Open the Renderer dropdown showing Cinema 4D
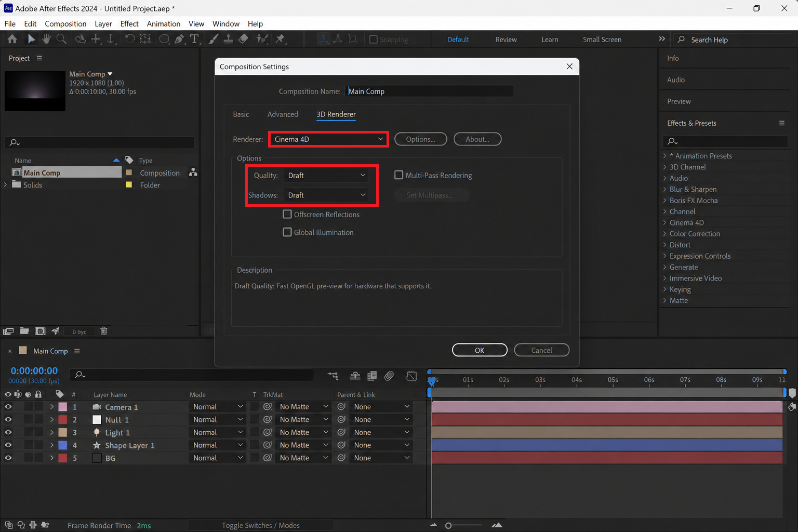Viewport: 798px width, 532px height. (328, 139)
